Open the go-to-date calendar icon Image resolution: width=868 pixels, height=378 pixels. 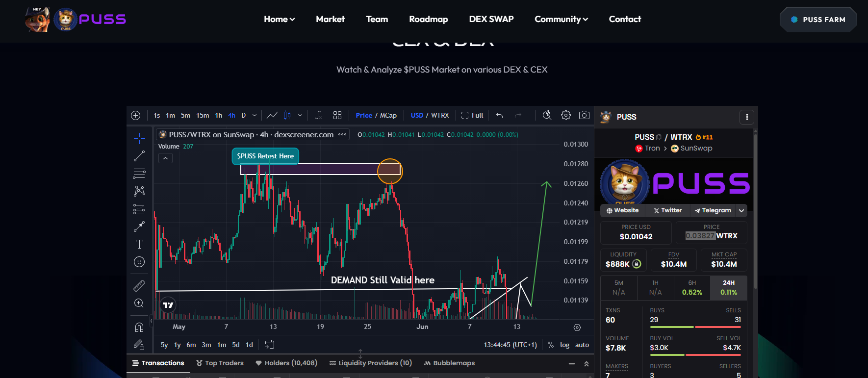point(269,345)
